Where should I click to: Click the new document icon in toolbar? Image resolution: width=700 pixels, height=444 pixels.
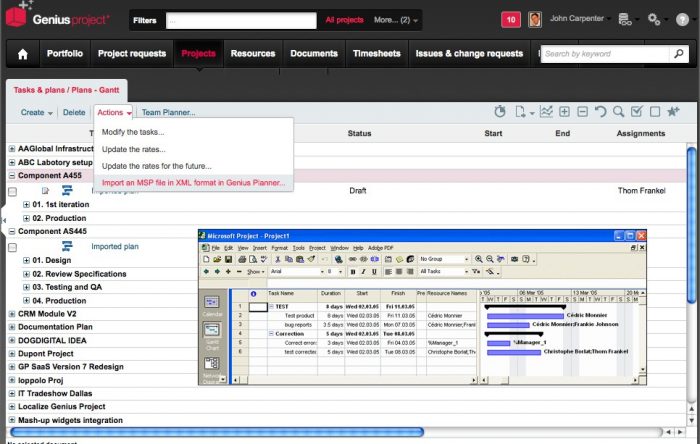pyautogui.click(x=520, y=112)
